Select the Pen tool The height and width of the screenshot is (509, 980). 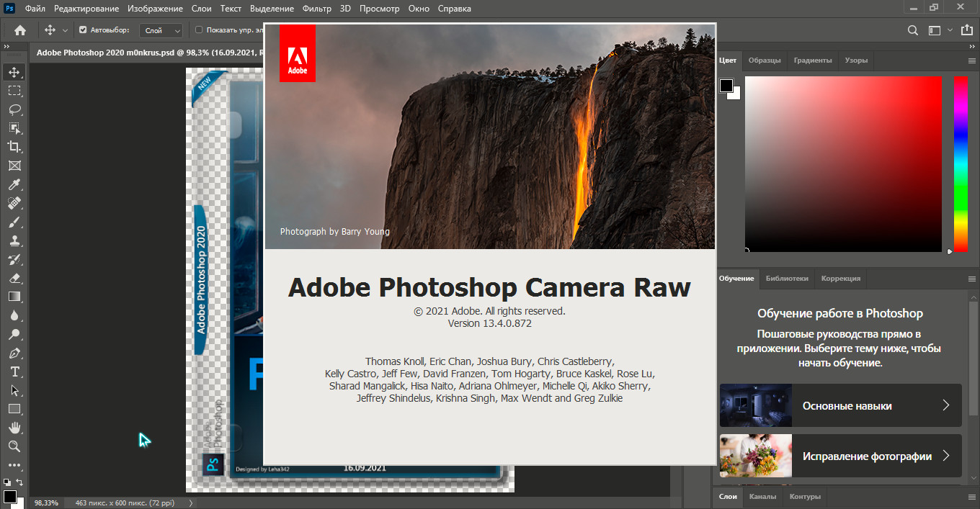coord(14,353)
